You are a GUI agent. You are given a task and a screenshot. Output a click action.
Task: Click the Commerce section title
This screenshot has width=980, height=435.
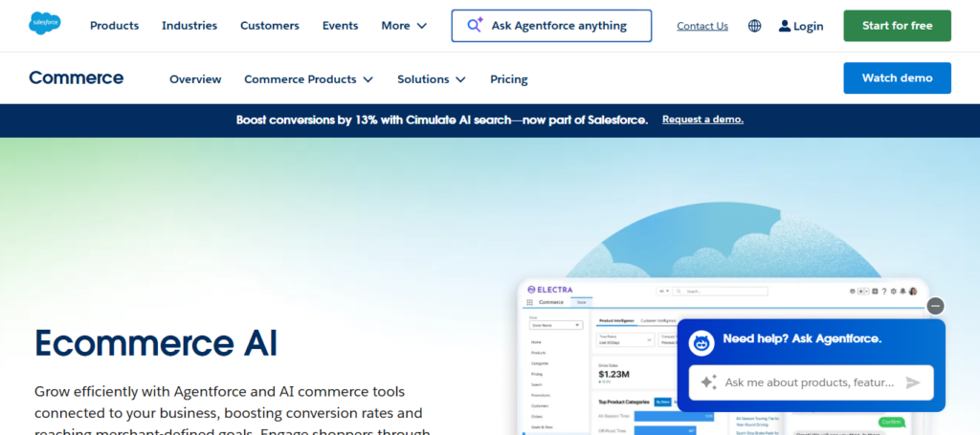pos(77,78)
